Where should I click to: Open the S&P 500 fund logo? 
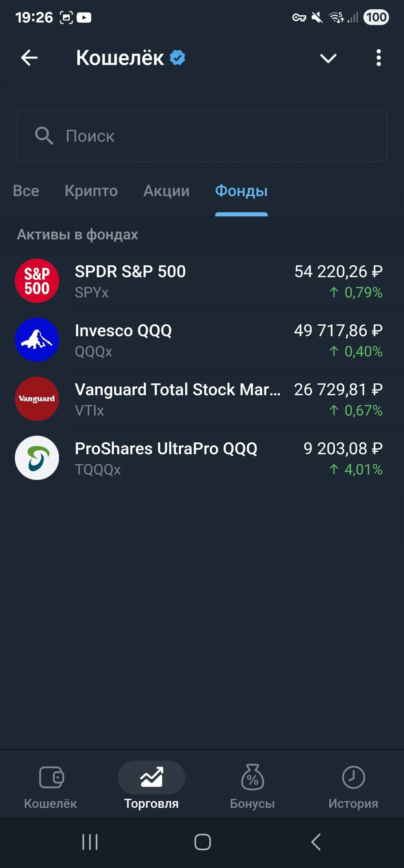[x=37, y=281]
